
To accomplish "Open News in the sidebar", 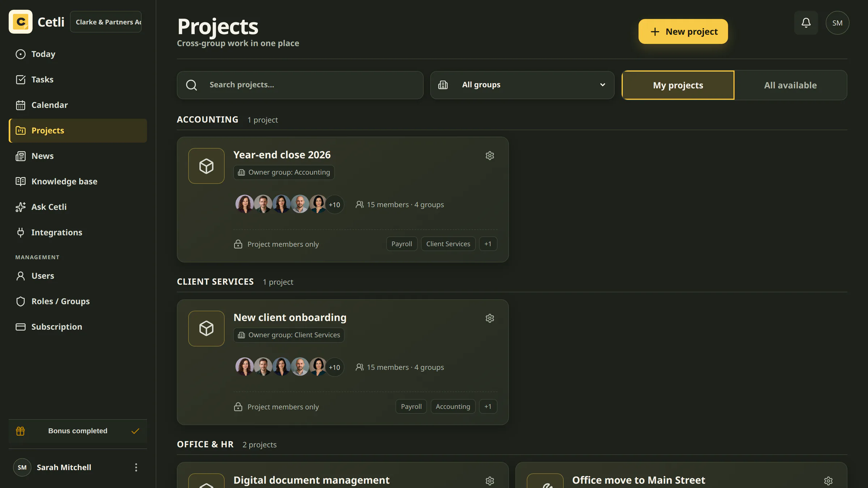I will pyautogui.click(x=78, y=156).
